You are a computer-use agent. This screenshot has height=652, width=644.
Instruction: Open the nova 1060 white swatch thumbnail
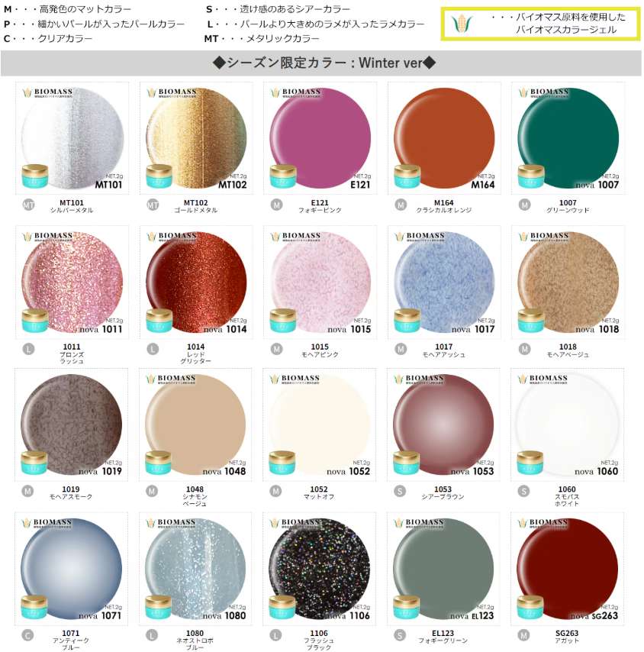pos(567,425)
